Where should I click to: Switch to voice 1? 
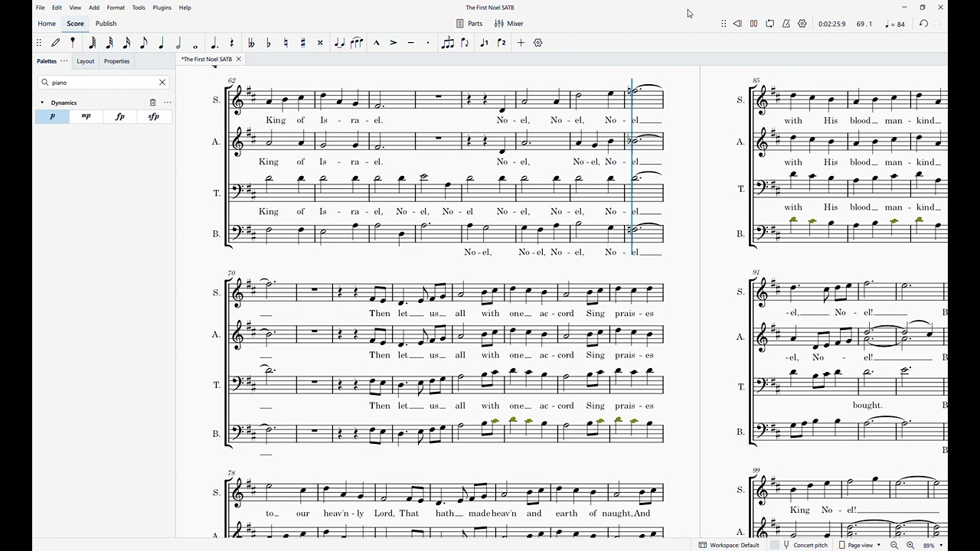484,43
